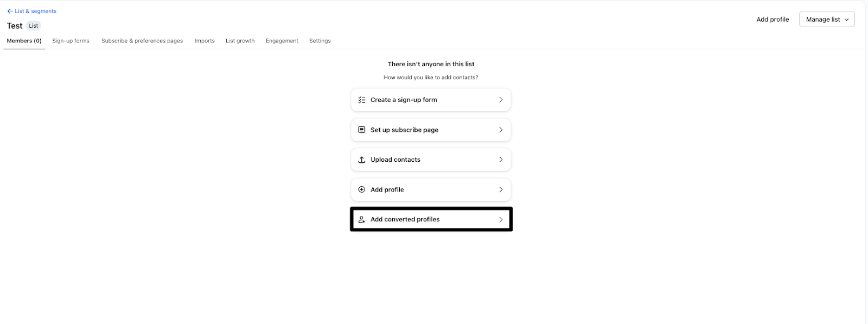868x324 pixels.
Task: Click the checklist icon beside Create a sign-up form
Action: click(x=362, y=100)
